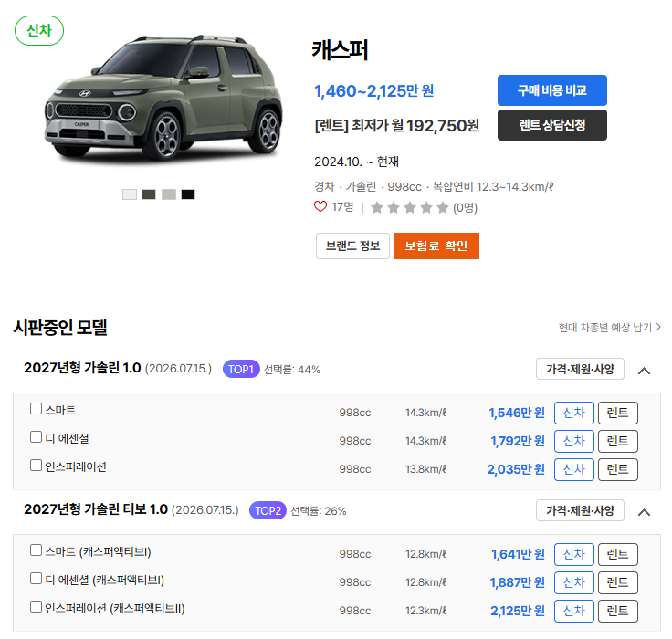Click 보험료 확인 orange button
Image resolution: width=672 pixels, height=639 pixels.
pyautogui.click(x=436, y=246)
